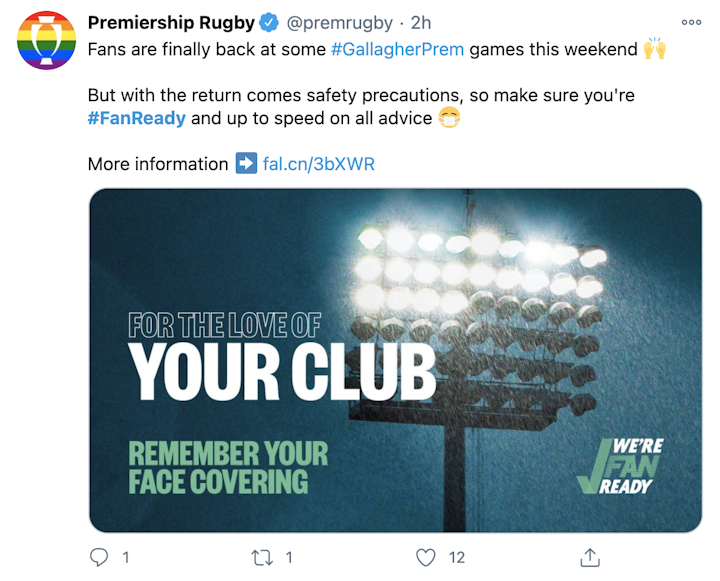Open the stadium floodlight image
Screen dimensions: 720x581
395,360
